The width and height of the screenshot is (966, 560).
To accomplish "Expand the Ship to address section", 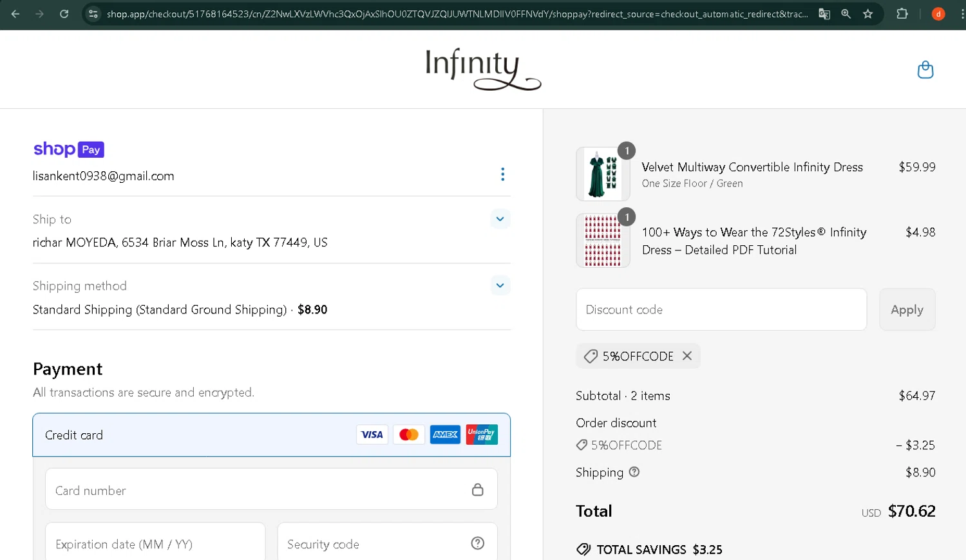I will point(500,219).
